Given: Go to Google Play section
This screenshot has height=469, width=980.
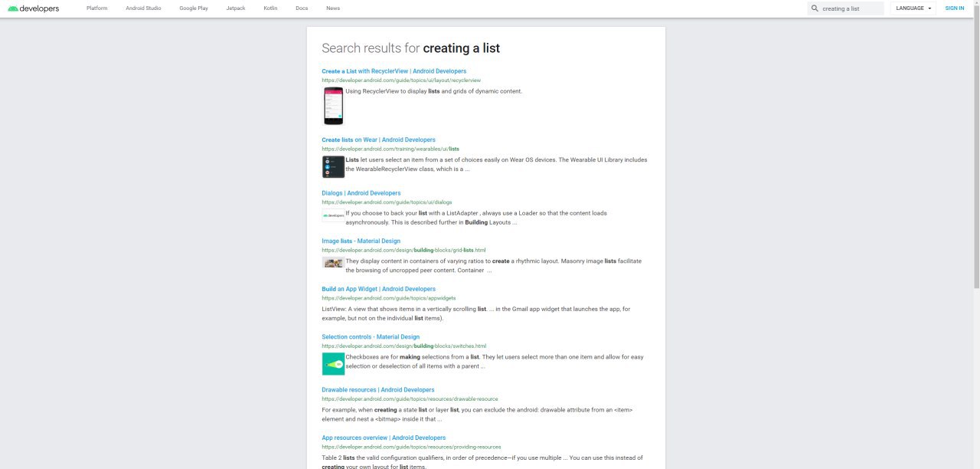Looking at the screenshot, I should point(194,8).
